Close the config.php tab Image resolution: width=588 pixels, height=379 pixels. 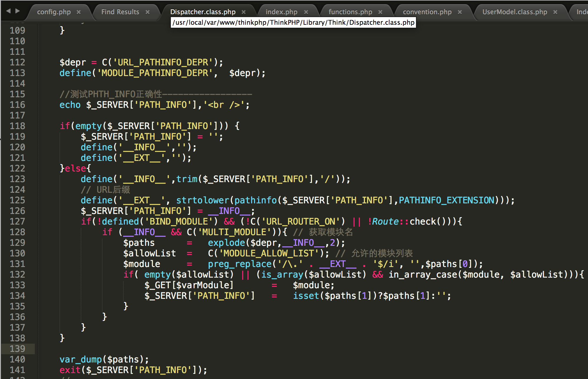pyautogui.click(x=79, y=12)
